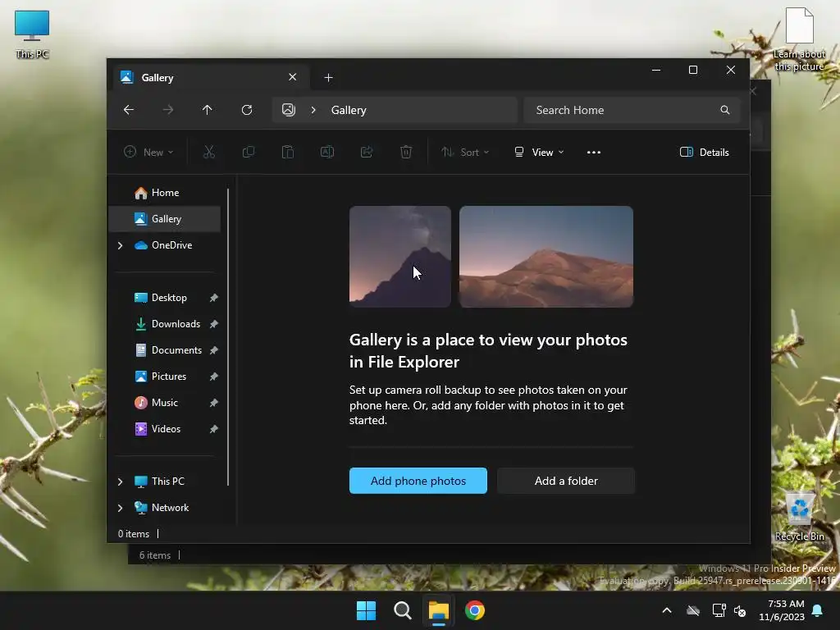
Task: Click the desert hill sample photo
Action: coord(546,257)
